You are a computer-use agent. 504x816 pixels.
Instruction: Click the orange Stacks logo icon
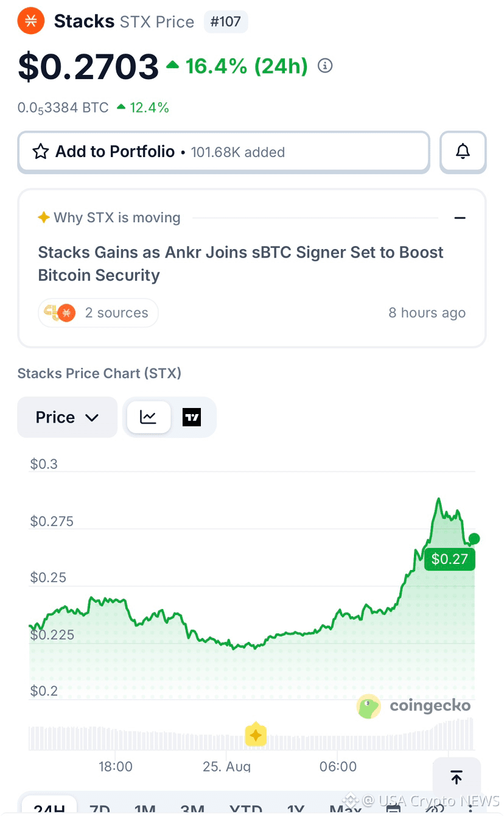(x=31, y=21)
